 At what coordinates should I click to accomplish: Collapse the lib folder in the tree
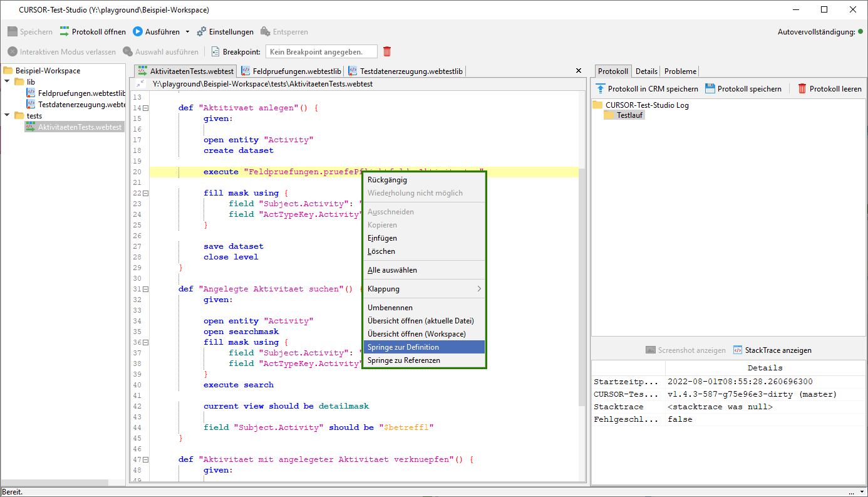tap(8, 82)
